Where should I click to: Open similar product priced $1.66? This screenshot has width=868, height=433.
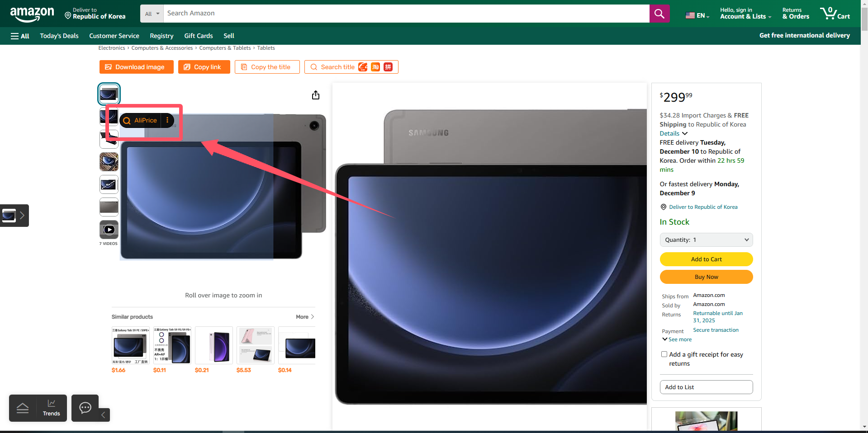(131, 345)
